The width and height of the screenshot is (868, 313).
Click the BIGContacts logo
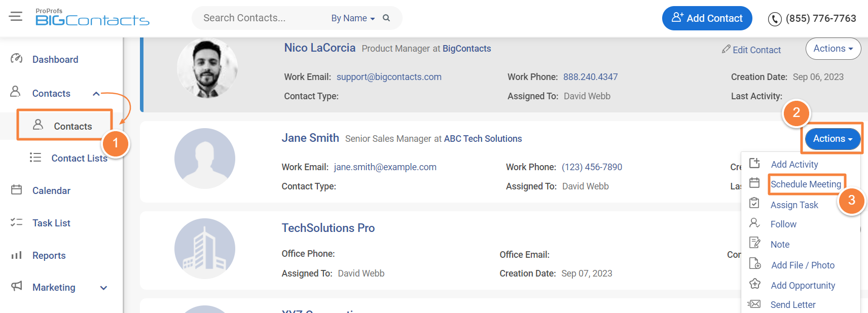(x=92, y=17)
